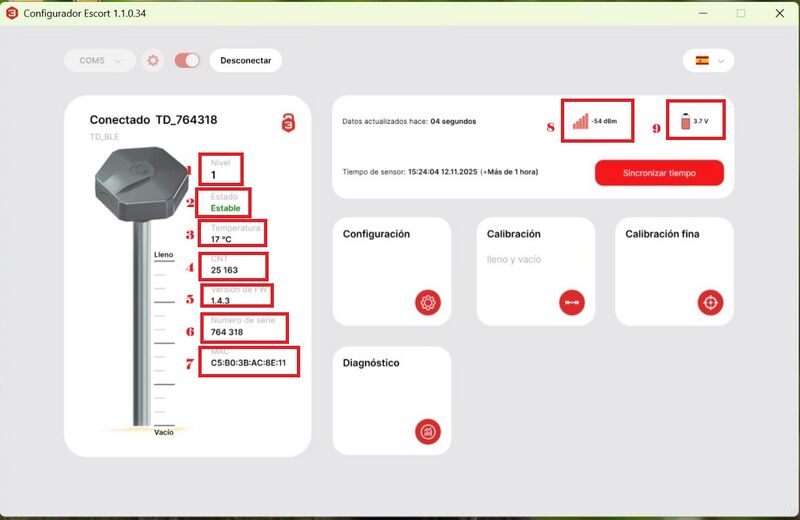800x520 pixels.
Task: Click the -54 dBm signal reading
Action: pos(604,121)
